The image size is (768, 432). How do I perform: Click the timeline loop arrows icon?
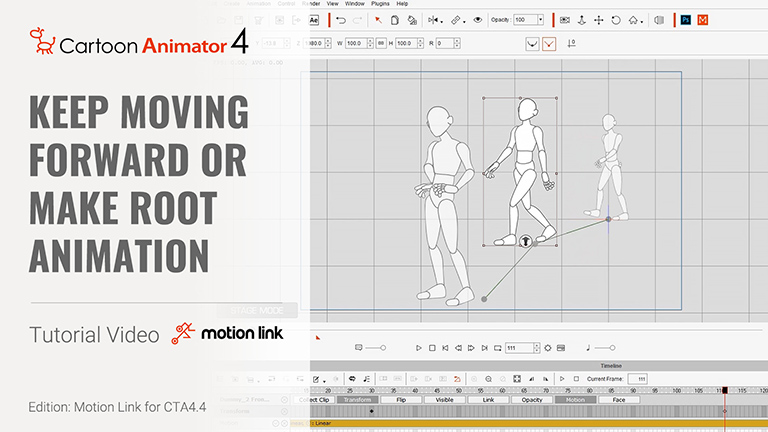(352, 379)
